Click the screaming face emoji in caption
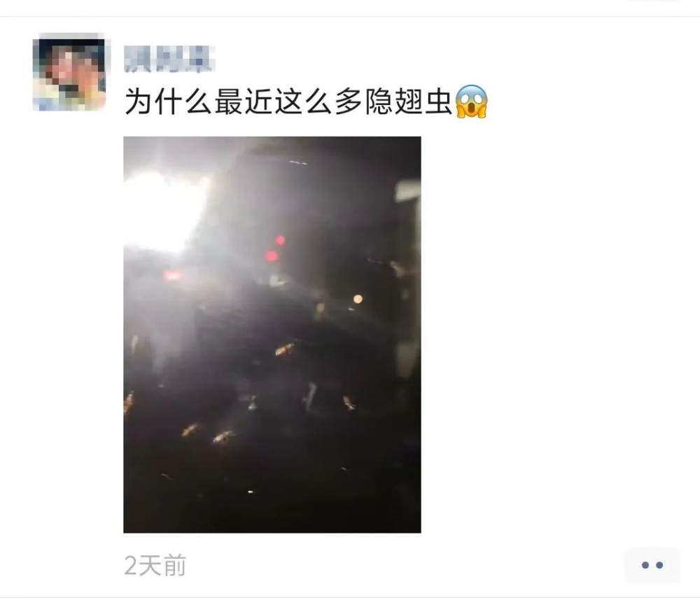700x605 pixels. pyautogui.click(x=471, y=102)
